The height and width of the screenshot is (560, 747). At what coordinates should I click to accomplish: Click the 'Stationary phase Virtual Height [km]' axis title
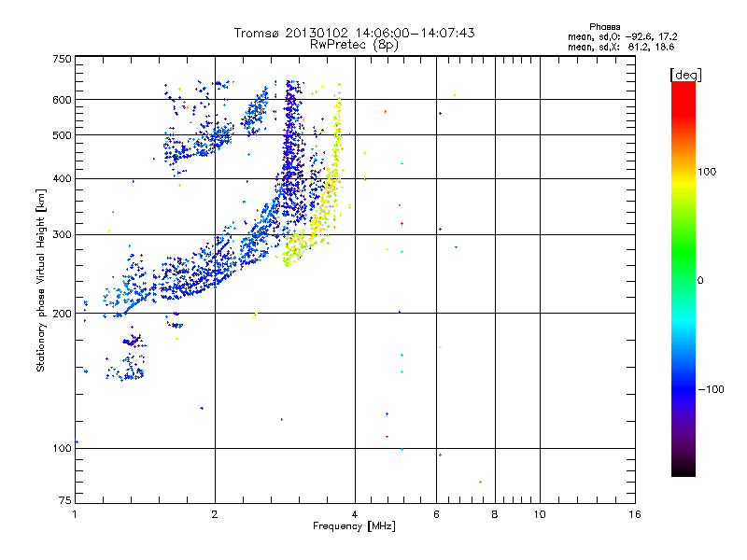[x=40, y=281]
